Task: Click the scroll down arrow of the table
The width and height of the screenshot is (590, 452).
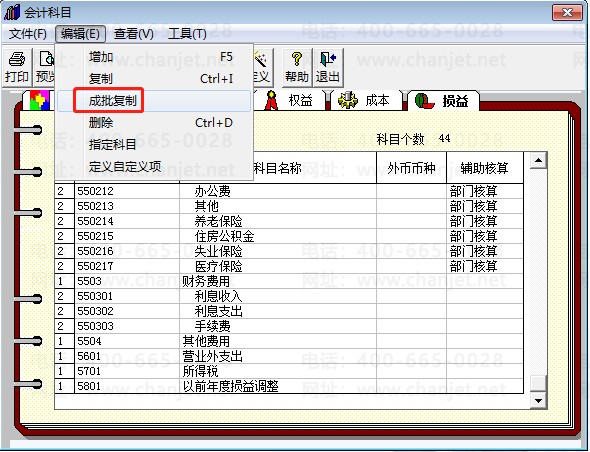Action: (538, 401)
